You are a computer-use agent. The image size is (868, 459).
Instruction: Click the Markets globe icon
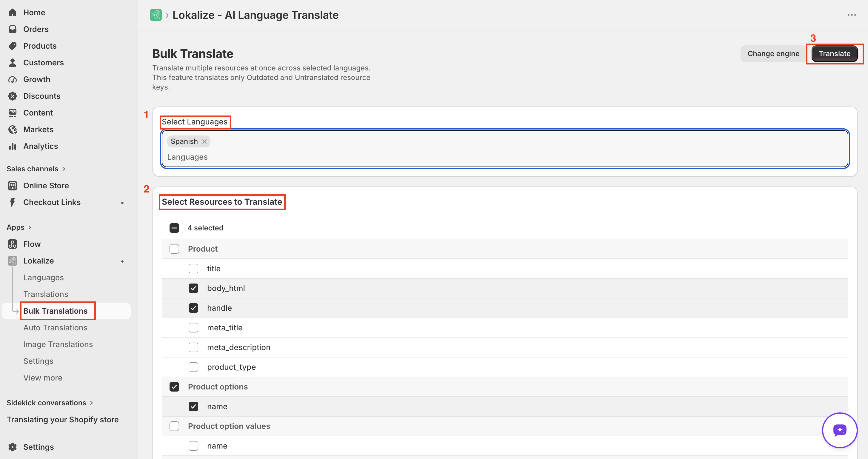[x=13, y=130]
